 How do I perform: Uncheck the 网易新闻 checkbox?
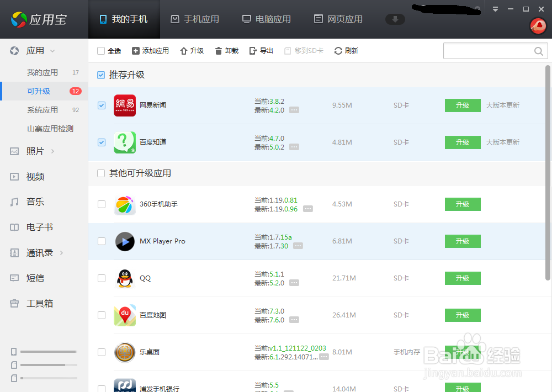tap(102, 105)
